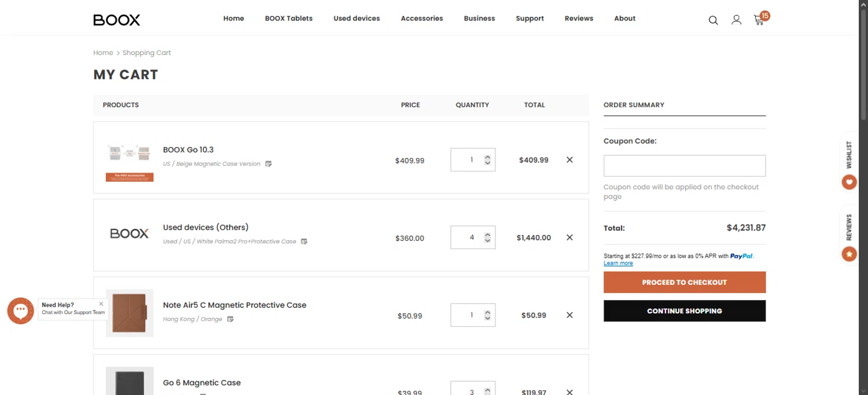Edit variant icon for BOOX Go 10.3
This screenshot has height=395, width=868.
pos(269,164)
